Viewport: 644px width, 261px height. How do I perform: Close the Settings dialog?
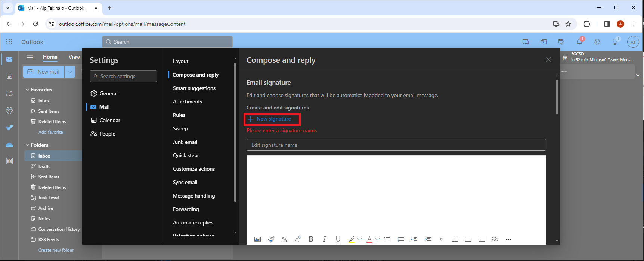548,59
